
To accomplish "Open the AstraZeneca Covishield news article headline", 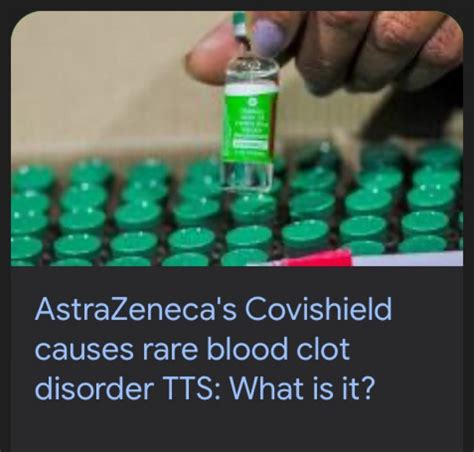I will pyautogui.click(x=213, y=349).
